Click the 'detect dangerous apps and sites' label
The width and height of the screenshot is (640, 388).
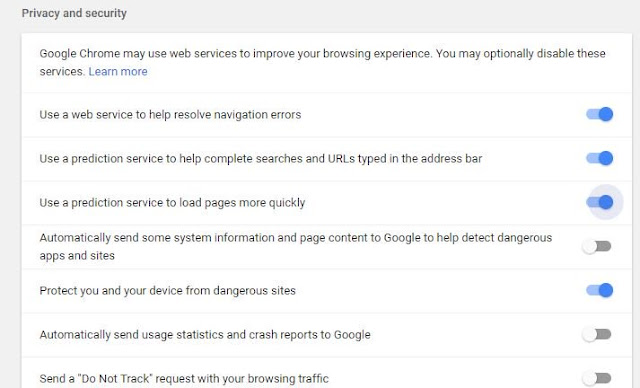point(296,246)
